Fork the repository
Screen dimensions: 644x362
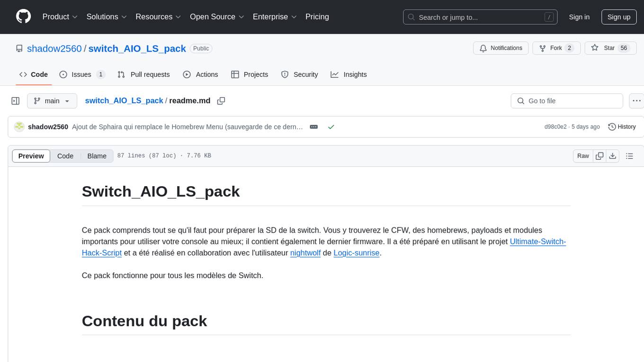(556, 48)
